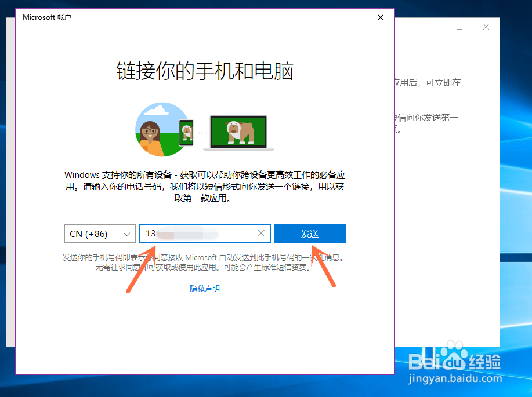Open the 隐私声明 privacy statement link
The width and height of the screenshot is (532, 397).
point(205,289)
